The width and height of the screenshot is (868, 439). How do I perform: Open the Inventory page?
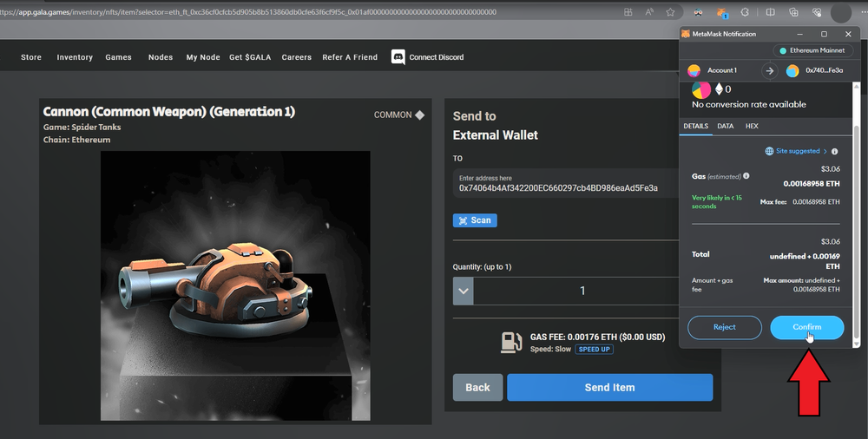(x=75, y=57)
